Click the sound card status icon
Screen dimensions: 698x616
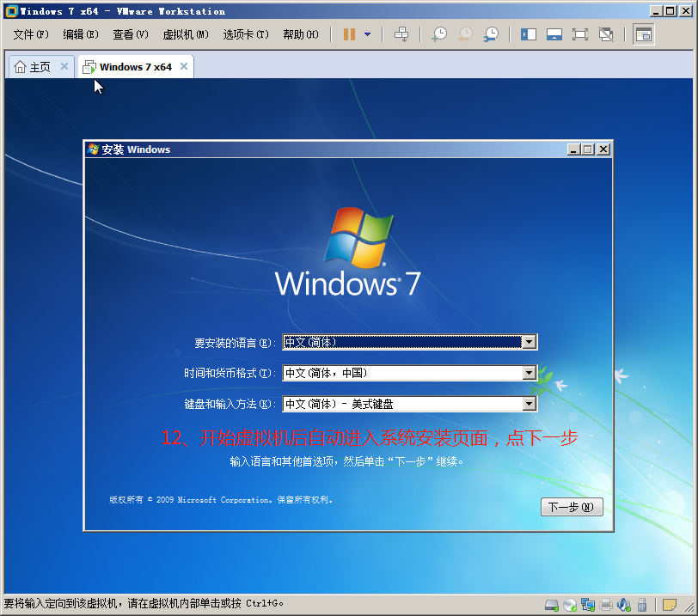coord(624,605)
